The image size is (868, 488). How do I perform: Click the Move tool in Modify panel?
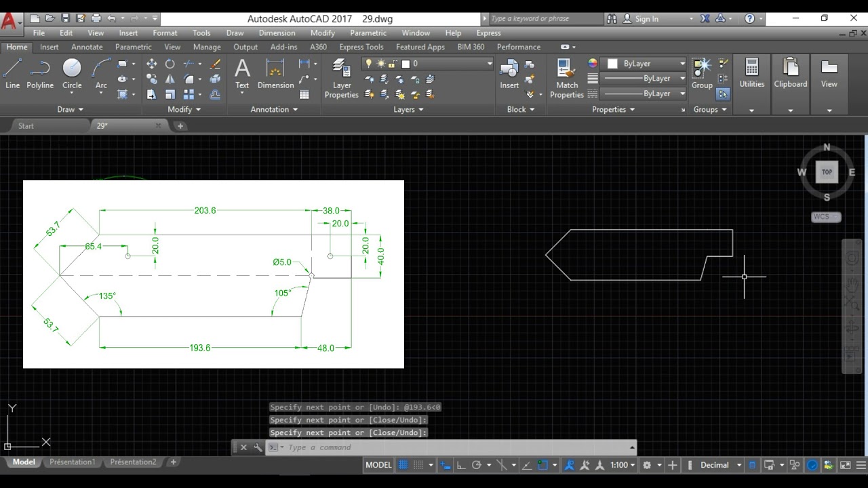(x=151, y=64)
